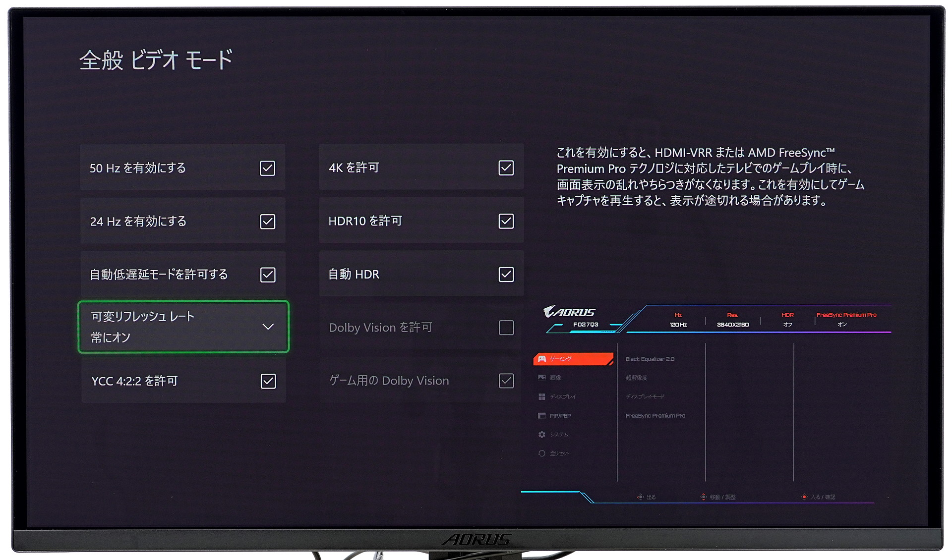The height and width of the screenshot is (560, 952).
Task: Select the PIP/PBP window icon in OSD
Action: pyautogui.click(x=542, y=415)
